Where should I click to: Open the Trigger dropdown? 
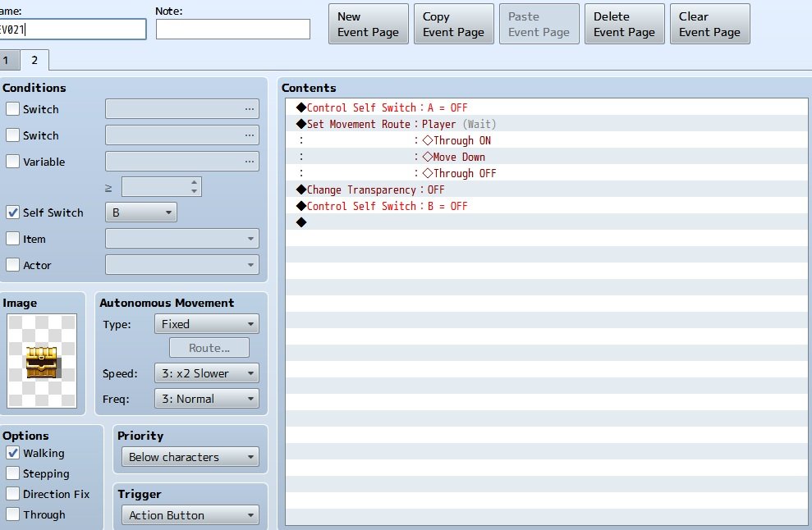[x=190, y=515]
